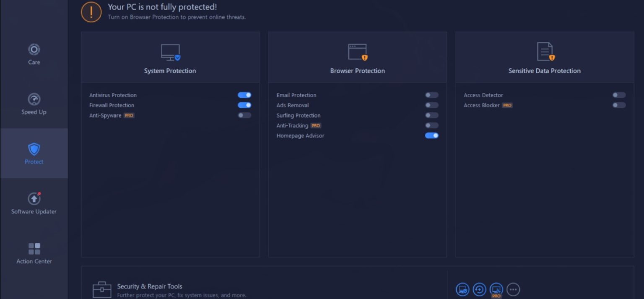Click the warning exclamation badge at top
644x299 pixels.
coord(91,12)
